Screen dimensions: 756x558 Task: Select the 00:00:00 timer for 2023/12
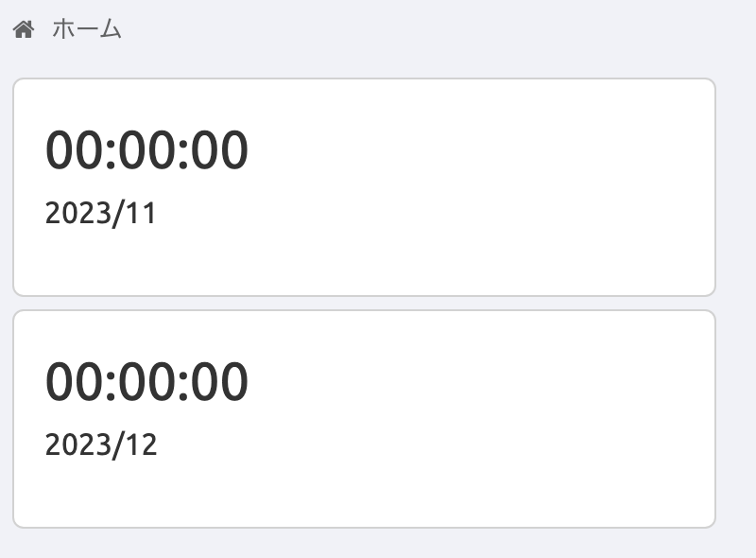(x=147, y=381)
